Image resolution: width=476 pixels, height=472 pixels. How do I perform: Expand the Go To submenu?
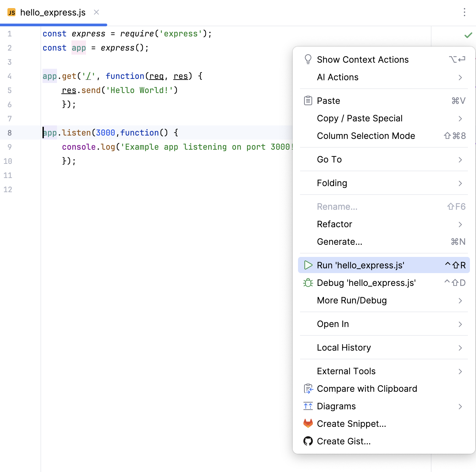(x=384, y=159)
